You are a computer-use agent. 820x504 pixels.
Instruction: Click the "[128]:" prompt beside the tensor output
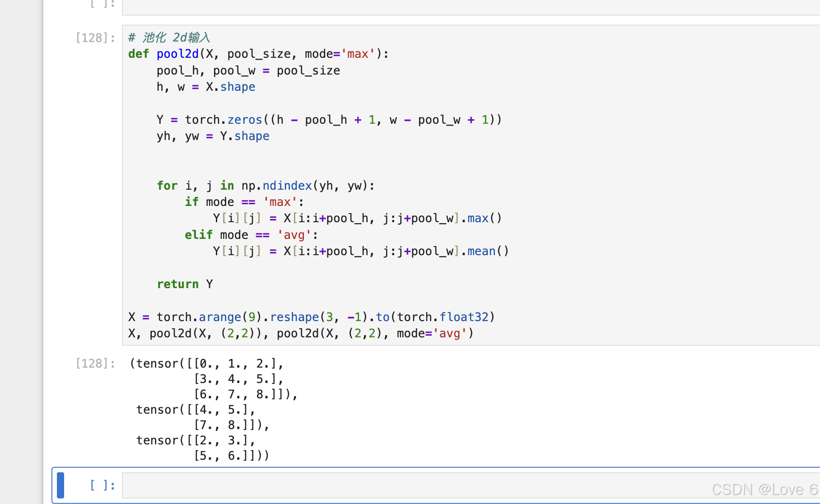(95, 364)
